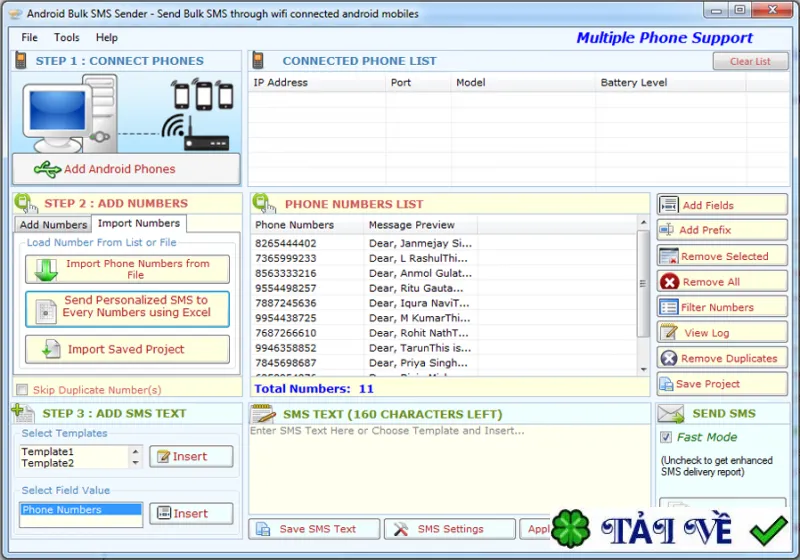Click the Save Project document icon
The width and height of the screenshot is (800, 560).
[666, 384]
